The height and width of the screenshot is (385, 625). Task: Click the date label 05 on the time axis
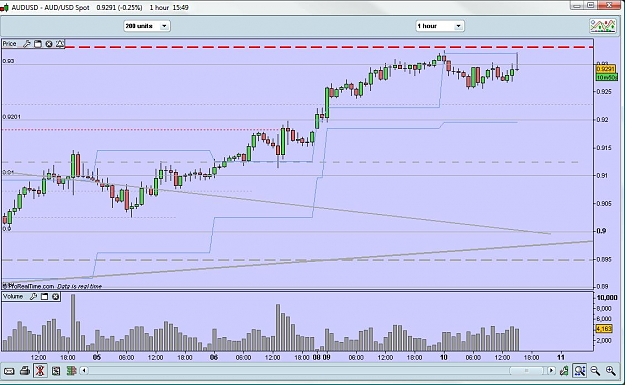coord(97,358)
